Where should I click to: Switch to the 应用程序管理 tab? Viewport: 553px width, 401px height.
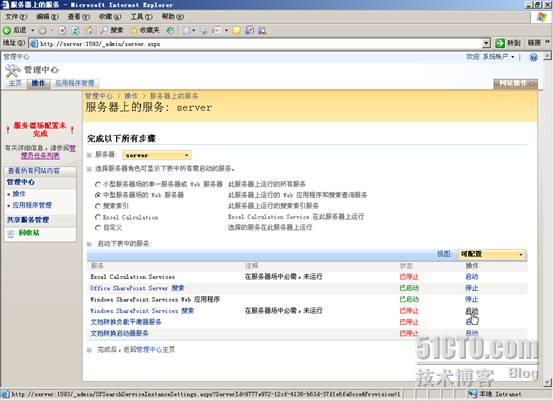[x=75, y=84]
